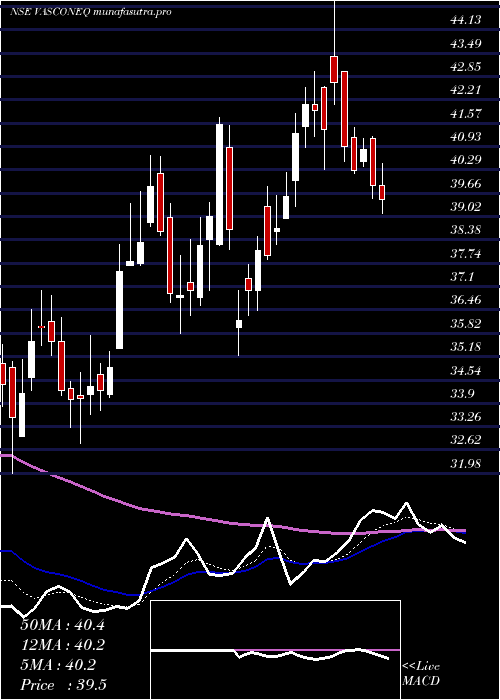Screen dimensions: 500x700
Task: Click the 12MA : 40.2 reading
Action: (x=62, y=645)
